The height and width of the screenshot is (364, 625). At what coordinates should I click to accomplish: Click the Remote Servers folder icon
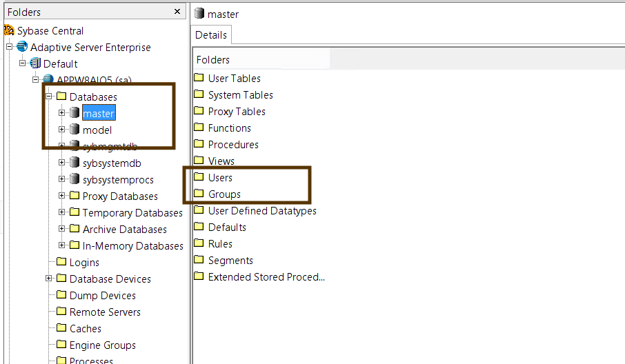point(61,311)
